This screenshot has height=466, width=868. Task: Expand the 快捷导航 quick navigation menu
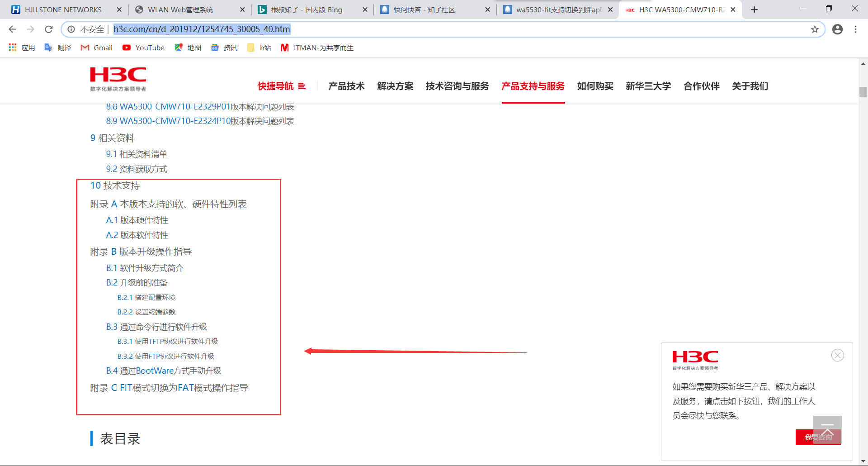click(281, 86)
